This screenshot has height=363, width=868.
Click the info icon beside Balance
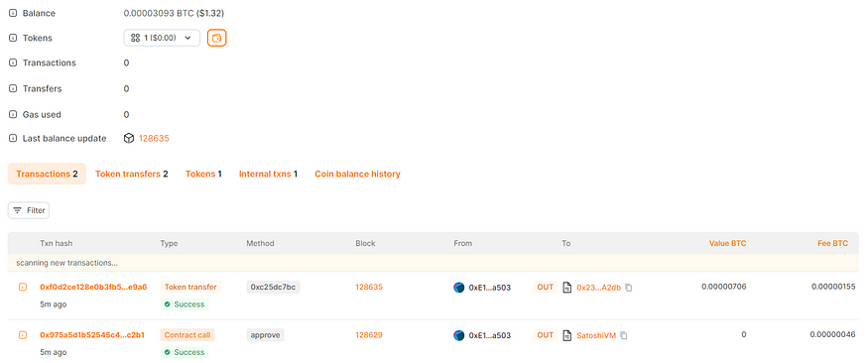pos(13,13)
